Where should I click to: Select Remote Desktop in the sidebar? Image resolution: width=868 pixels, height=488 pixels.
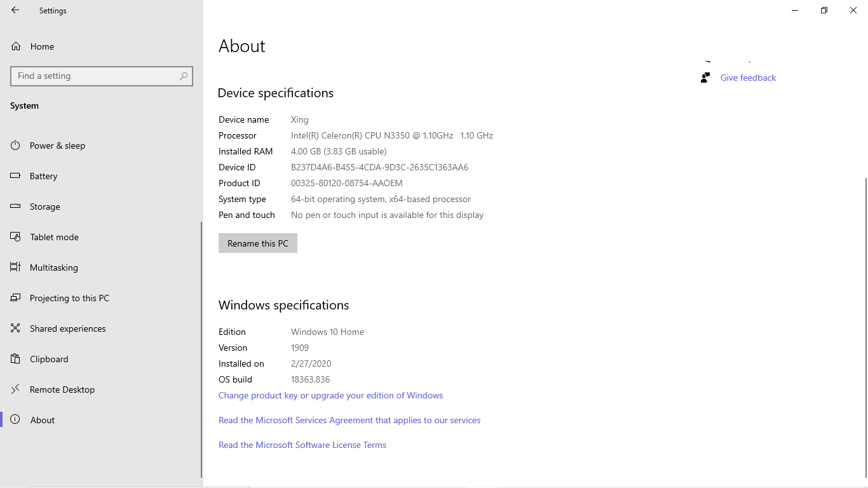(100, 390)
